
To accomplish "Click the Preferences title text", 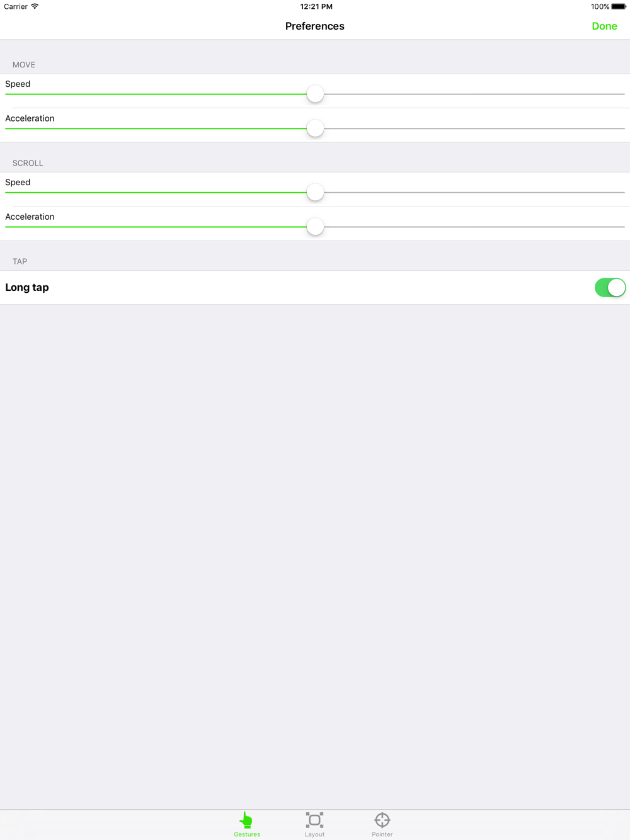I will click(314, 26).
